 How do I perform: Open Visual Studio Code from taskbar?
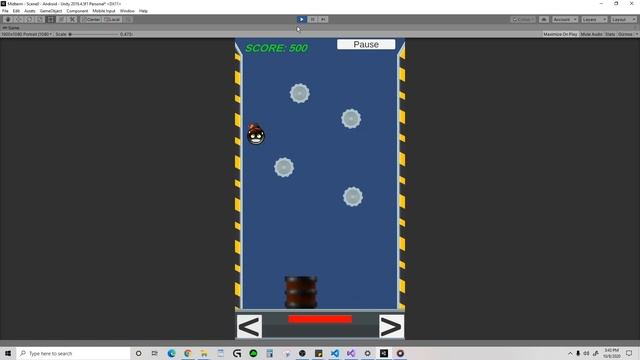click(x=335, y=353)
